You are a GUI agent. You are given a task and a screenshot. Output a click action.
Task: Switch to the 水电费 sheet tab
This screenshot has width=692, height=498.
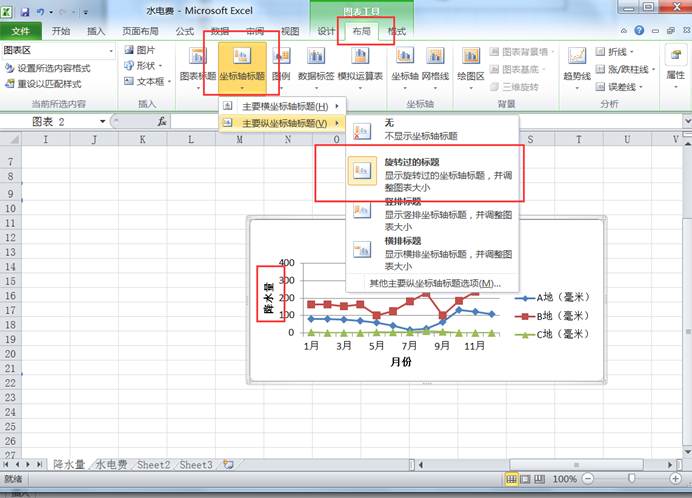point(111,465)
